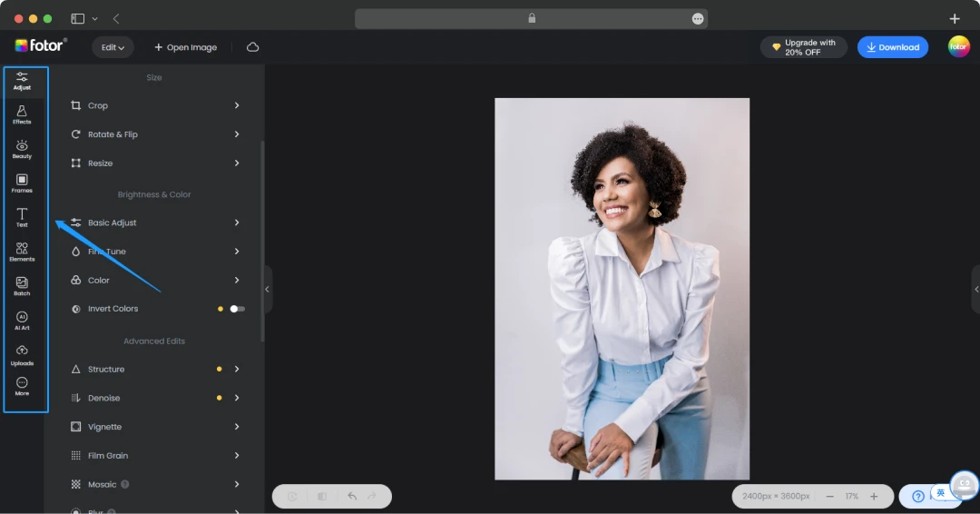Zoom out with the minus icon
The height and width of the screenshot is (514, 980).
pyautogui.click(x=830, y=496)
